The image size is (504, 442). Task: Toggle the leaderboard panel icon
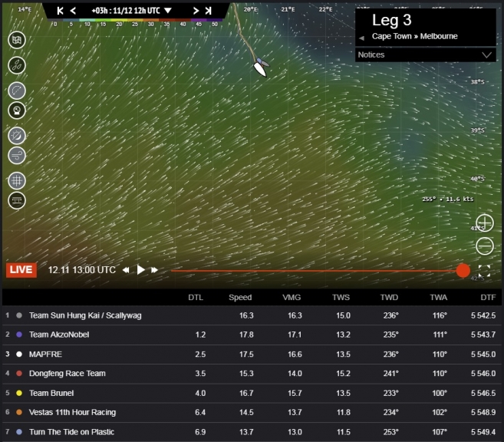pos(17,200)
